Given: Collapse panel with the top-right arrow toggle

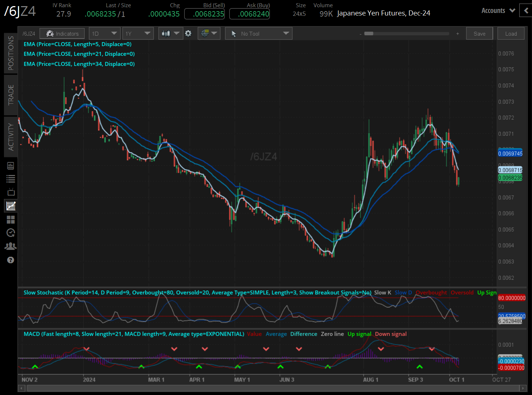Looking at the screenshot, I should pos(526,10).
